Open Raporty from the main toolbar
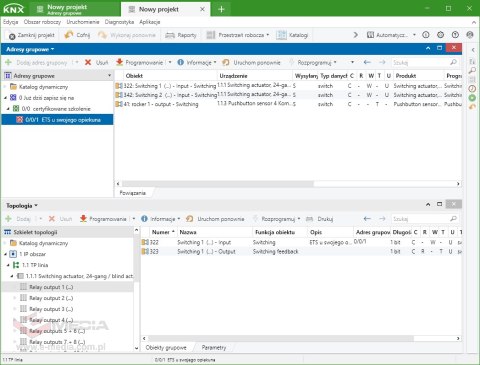 click(x=181, y=35)
